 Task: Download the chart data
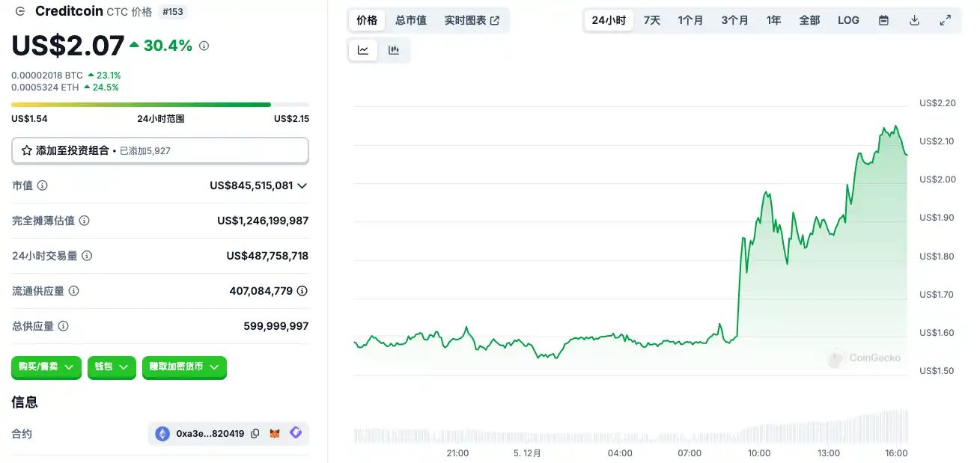(x=914, y=20)
